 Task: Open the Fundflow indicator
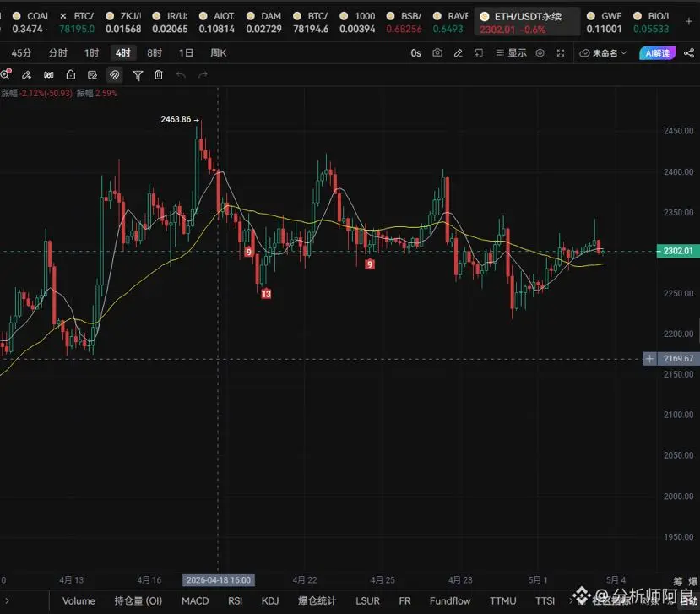pyautogui.click(x=450, y=601)
